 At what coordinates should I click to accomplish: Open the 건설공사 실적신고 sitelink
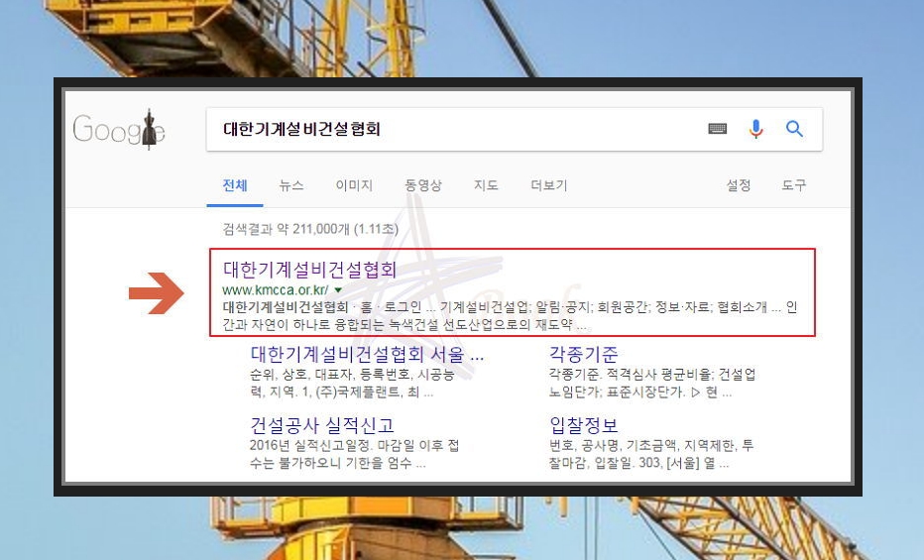tap(322, 424)
